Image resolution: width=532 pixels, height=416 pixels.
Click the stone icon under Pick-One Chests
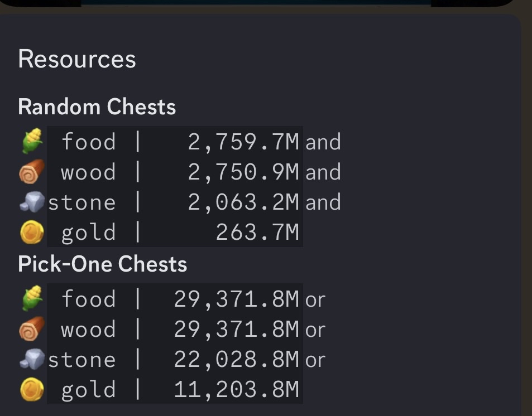coord(31,359)
